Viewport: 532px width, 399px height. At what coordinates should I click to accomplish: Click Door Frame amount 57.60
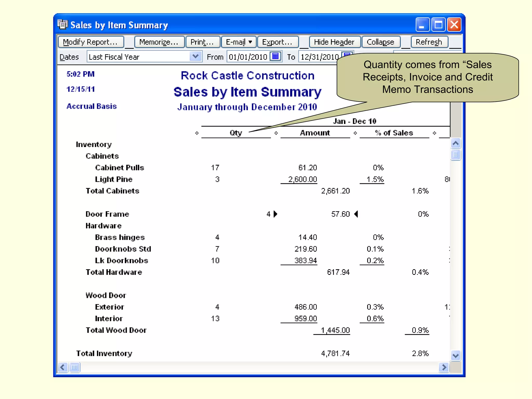click(341, 214)
